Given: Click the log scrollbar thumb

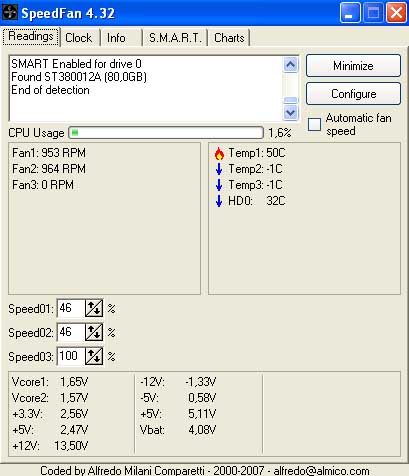Looking at the screenshot, I should (x=291, y=100).
